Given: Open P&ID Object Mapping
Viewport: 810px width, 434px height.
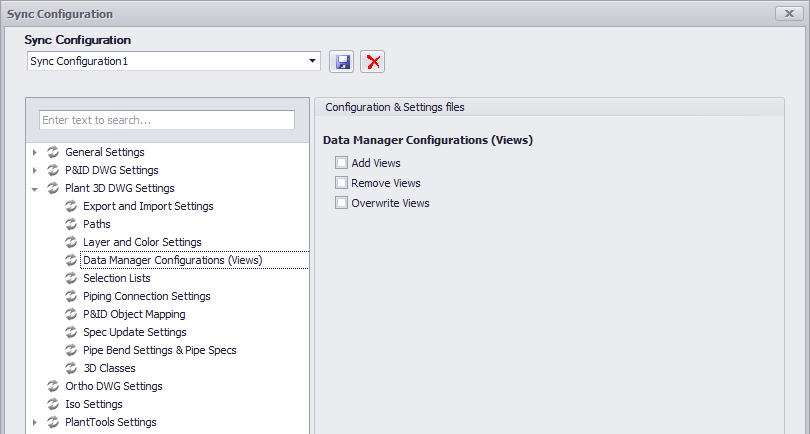Looking at the screenshot, I should pyautogui.click(x=134, y=314).
